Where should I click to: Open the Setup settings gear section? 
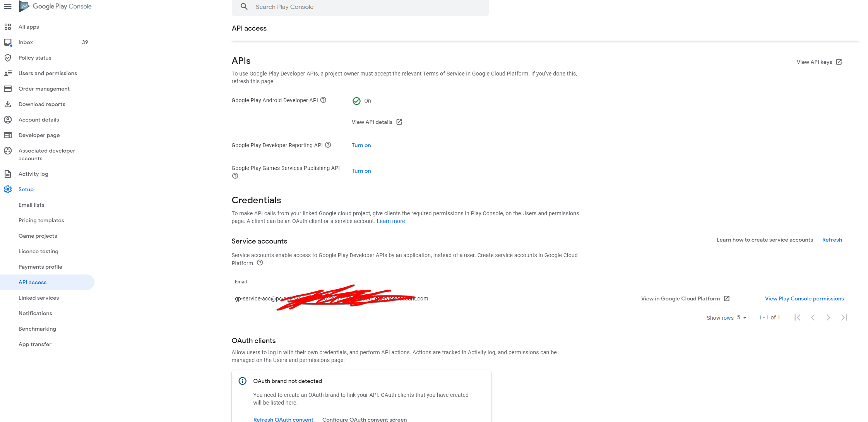(x=26, y=189)
